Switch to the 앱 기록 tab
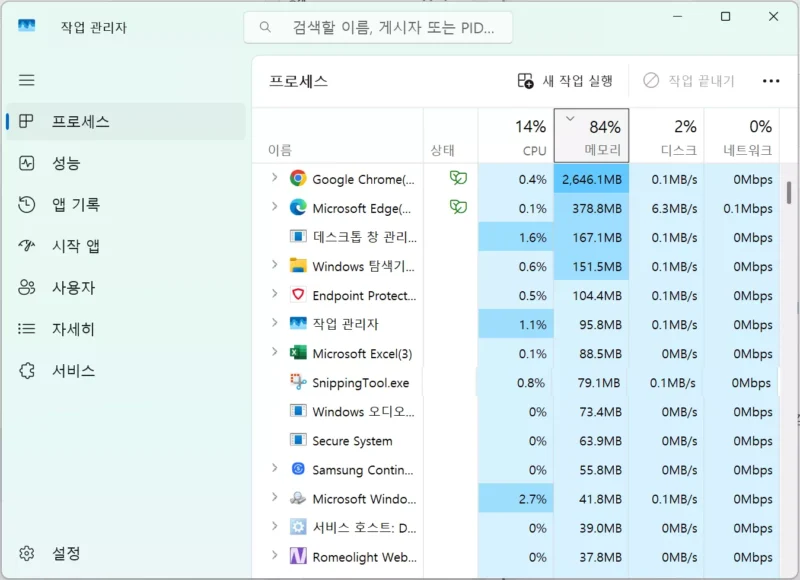Screen dimensions: 800x580 (126, 205)
